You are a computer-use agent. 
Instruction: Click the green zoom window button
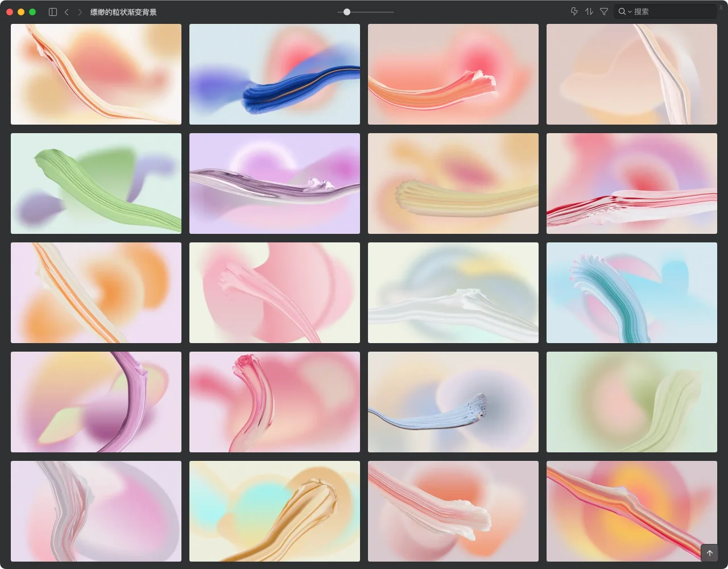point(32,12)
